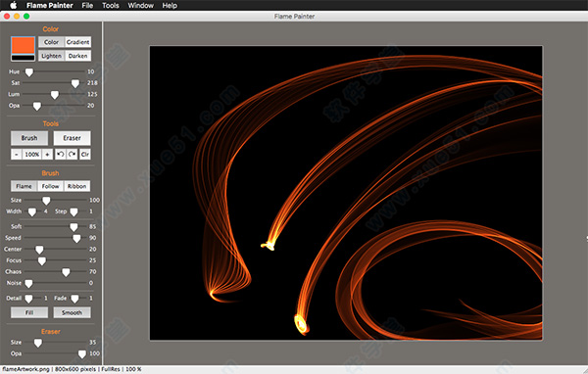
Task: Click the Step slider handle
Action: 73,211
